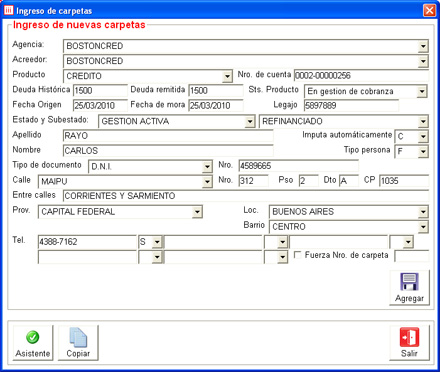The width and height of the screenshot is (440, 372).
Task: Open the telephone type S dropdown
Action: point(157,242)
